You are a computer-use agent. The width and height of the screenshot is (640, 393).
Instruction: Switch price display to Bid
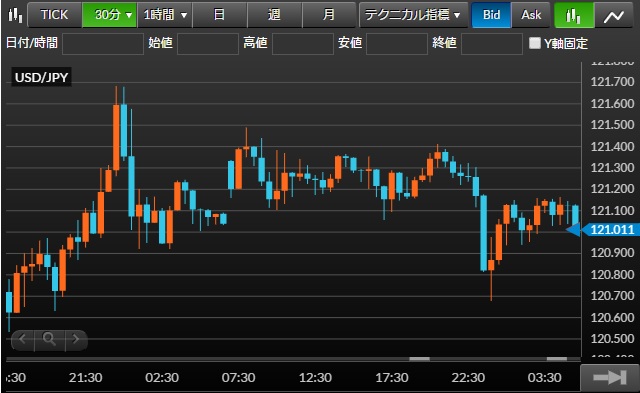coord(491,15)
